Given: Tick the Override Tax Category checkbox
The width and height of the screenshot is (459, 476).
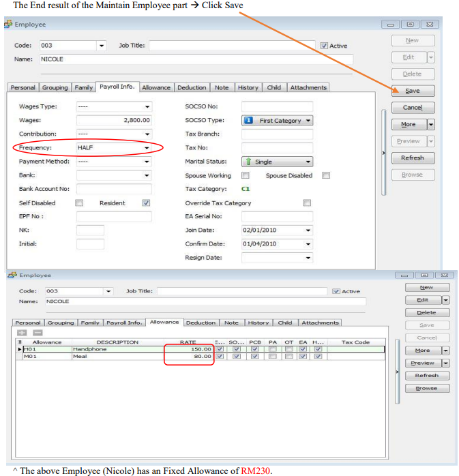Looking at the screenshot, I should 307,203.
